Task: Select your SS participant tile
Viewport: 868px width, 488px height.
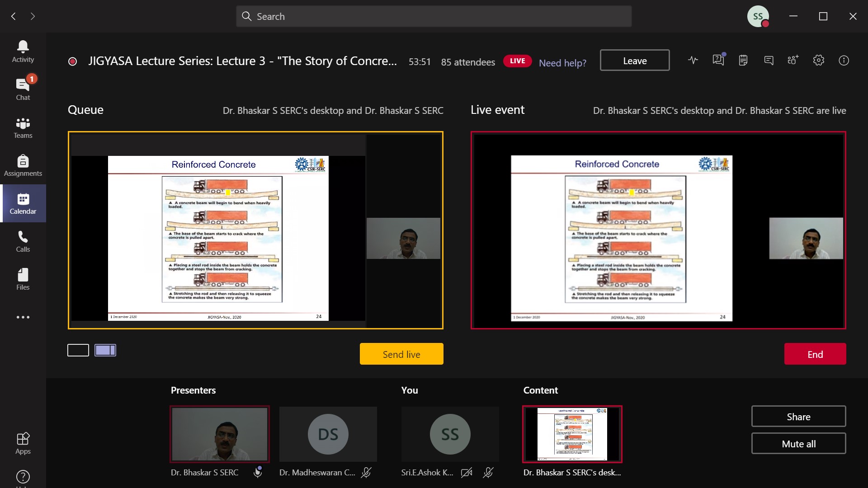Action: click(450, 434)
